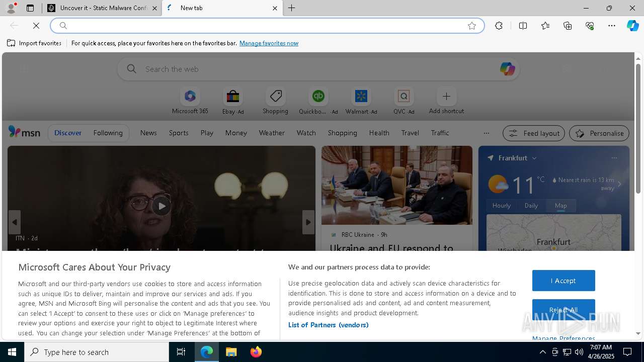Click the Search the web box
The height and width of the screenshot is (362, 644).
coord(318,69)
